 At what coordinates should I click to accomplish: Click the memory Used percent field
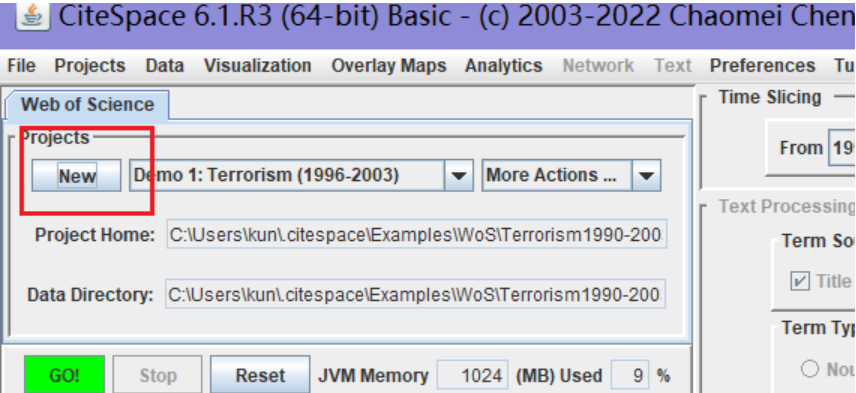pos(631,375)
